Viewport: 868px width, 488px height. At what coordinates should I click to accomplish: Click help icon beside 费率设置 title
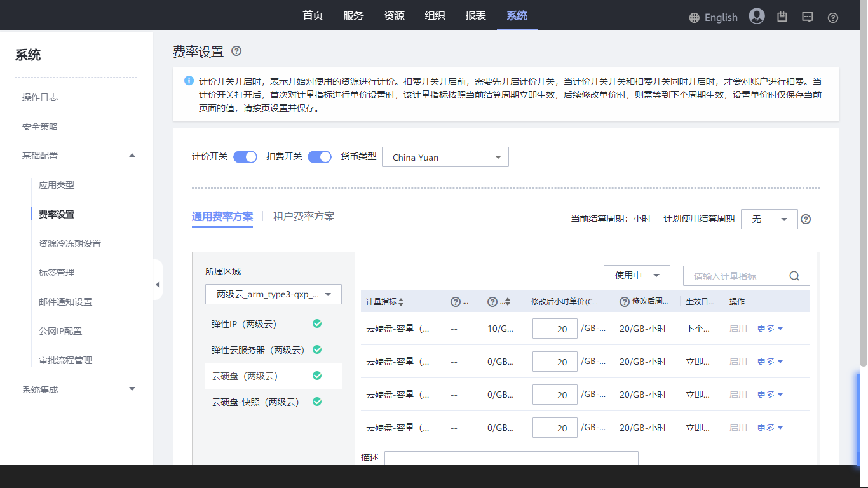[236, 51]
